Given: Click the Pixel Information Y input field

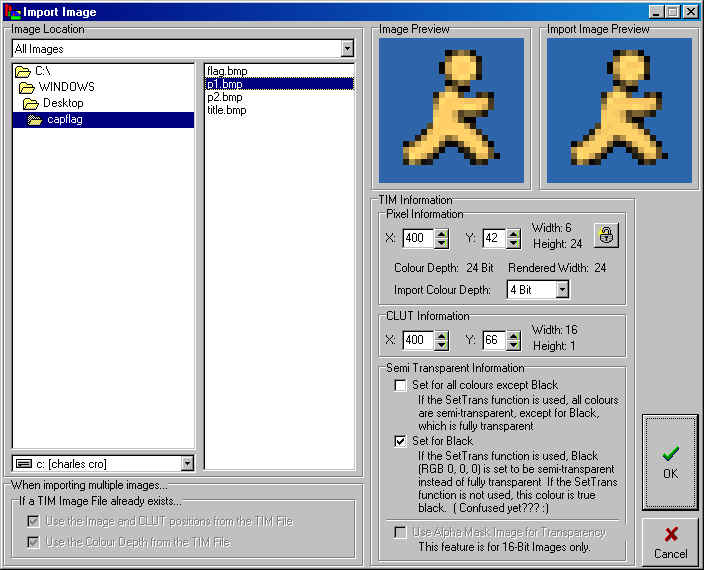Looking at the screenshot, I should point(494,238).
